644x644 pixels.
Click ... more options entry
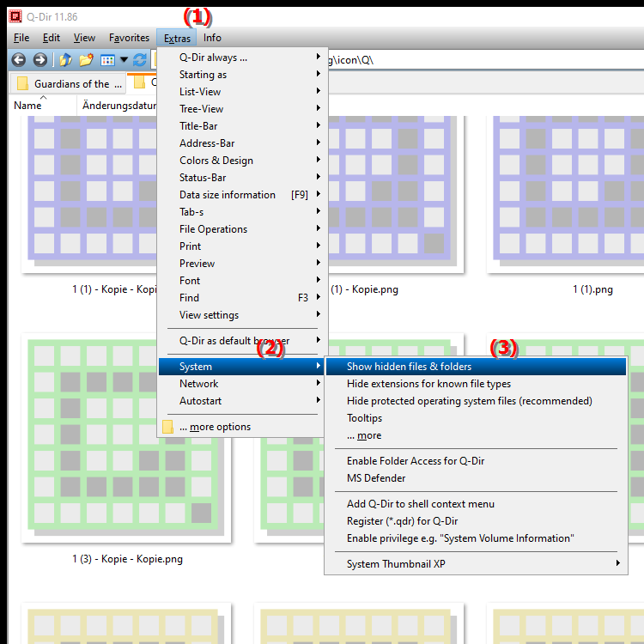(242, 427)
